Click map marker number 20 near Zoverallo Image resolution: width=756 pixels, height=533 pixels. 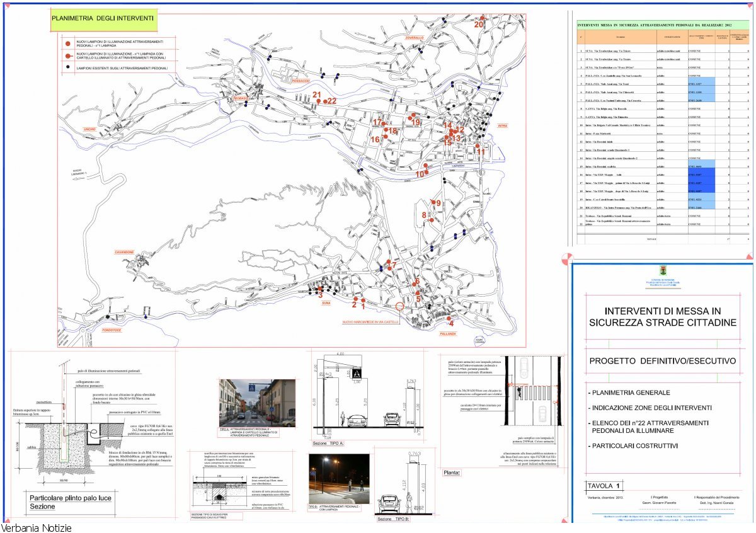point(479,24)
